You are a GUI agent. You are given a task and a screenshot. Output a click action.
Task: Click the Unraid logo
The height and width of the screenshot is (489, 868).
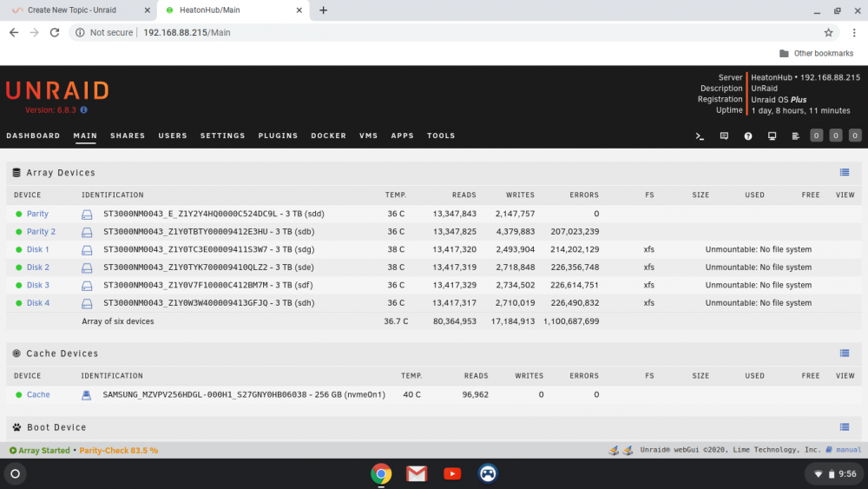pyautogui.click(x=57, y=91)
